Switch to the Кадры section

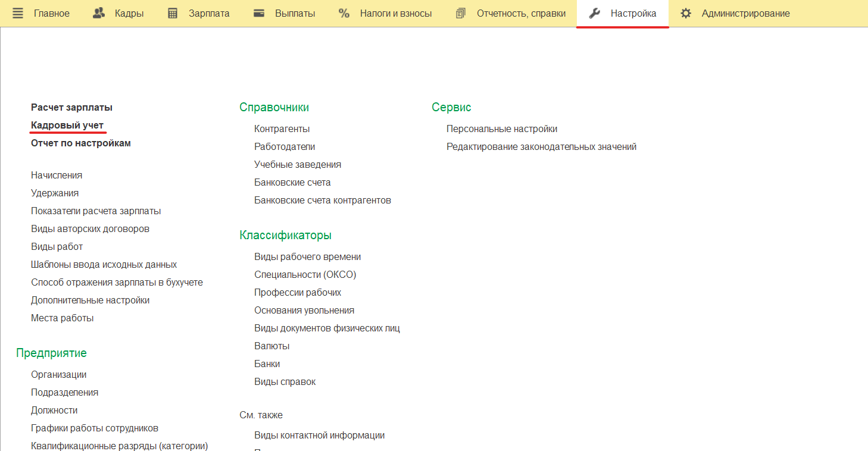pos(129,13)
